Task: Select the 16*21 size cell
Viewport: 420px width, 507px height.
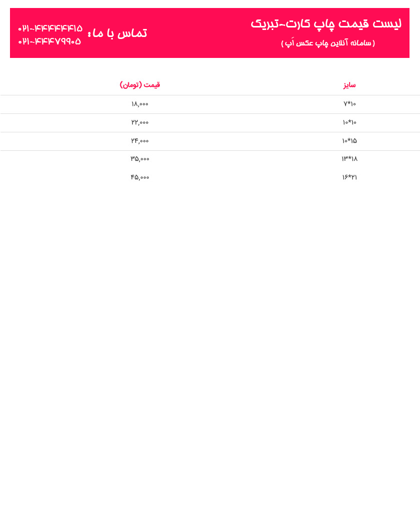Action: [350, 177]
